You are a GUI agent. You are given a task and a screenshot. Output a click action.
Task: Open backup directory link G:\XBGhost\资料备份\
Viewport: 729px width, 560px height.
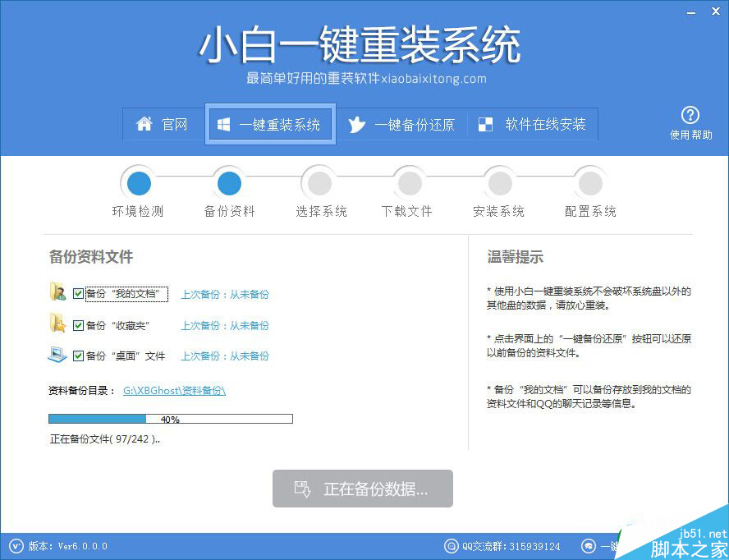tap(172, 390)
